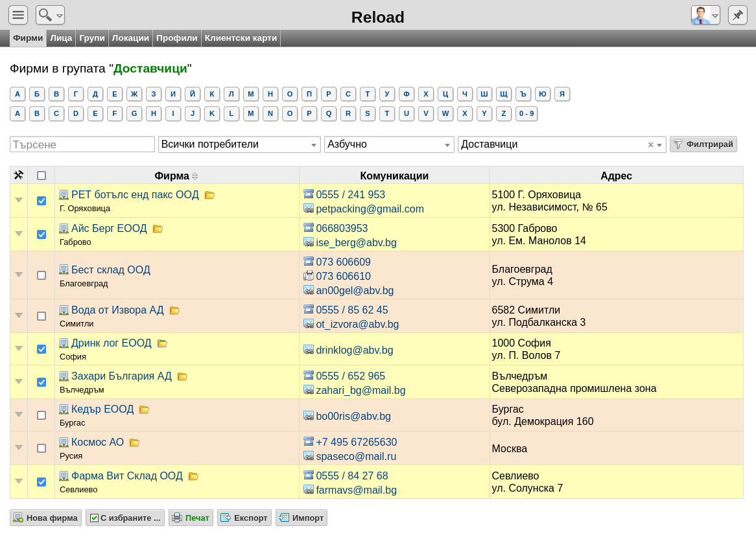Expand row menu for Кедър ЕООД

click(19, 414)
